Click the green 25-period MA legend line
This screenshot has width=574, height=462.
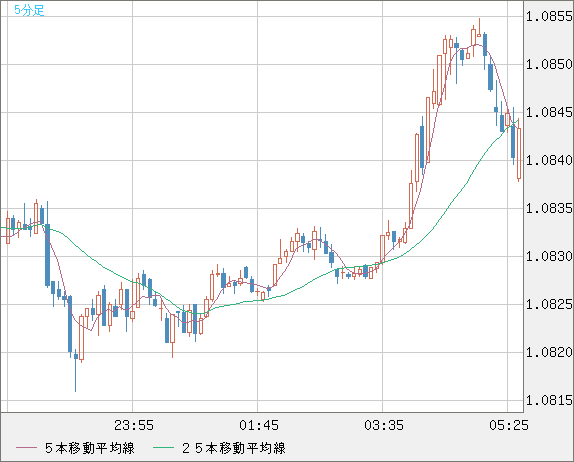coord(163,448)
